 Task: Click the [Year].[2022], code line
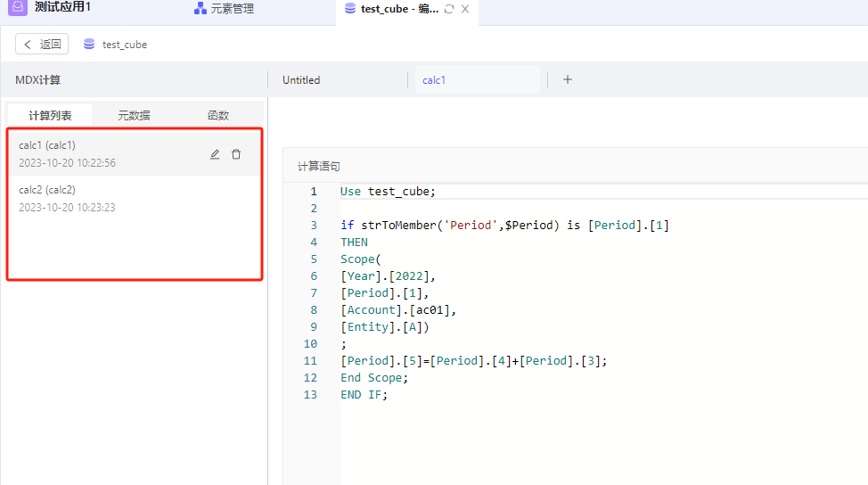click(388, 276)
